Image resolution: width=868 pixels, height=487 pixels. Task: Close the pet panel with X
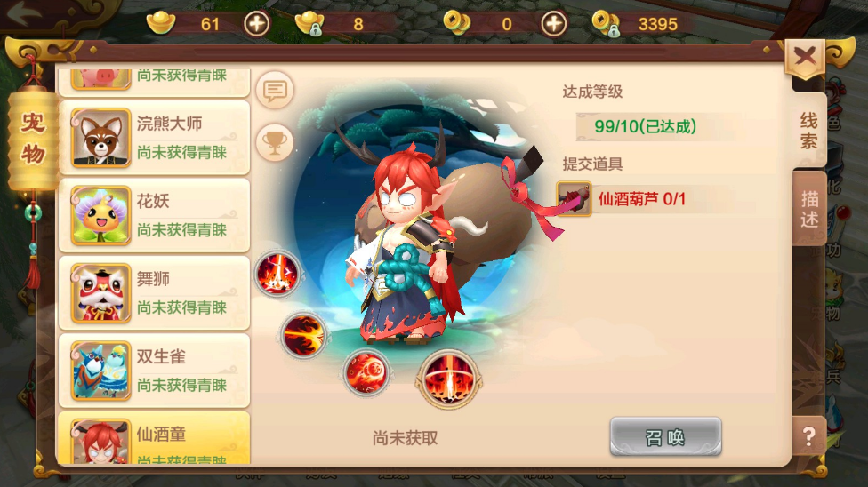pos(804,58)
